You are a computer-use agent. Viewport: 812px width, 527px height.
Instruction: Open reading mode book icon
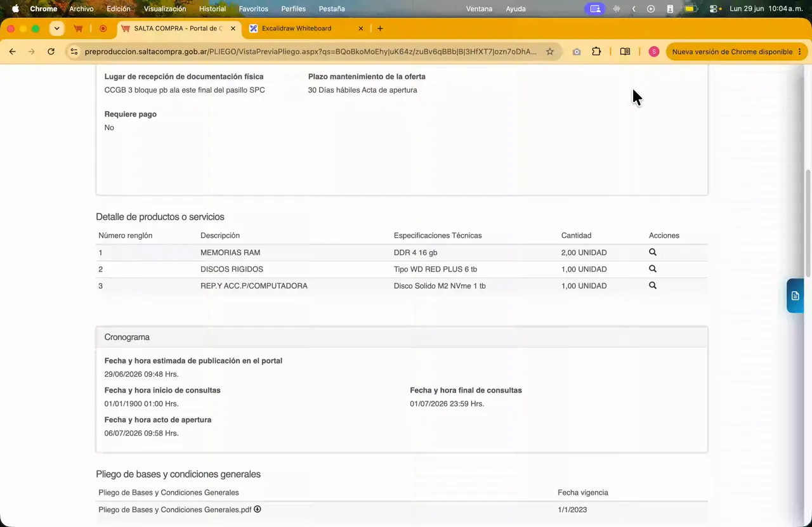tap(625, 51)
